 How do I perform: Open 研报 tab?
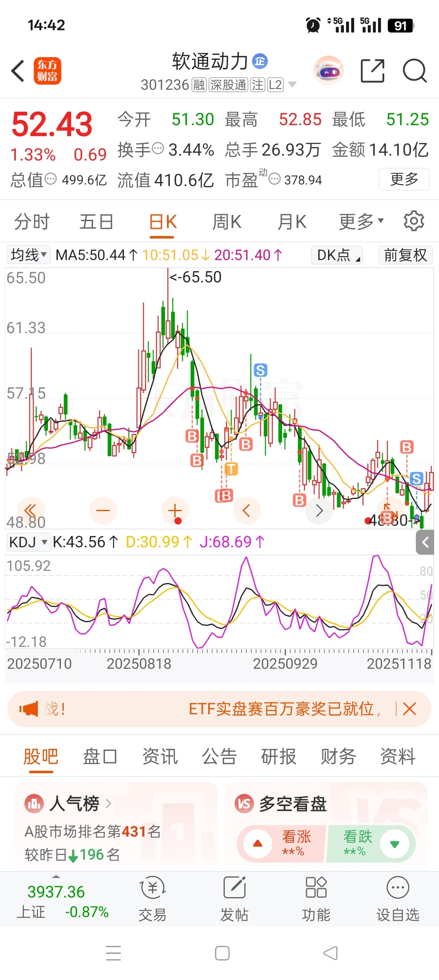pyautogui.click(x=278, y=757)
